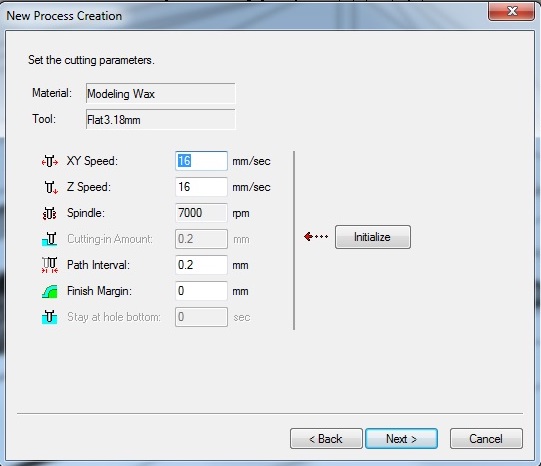Click inside the Z Speed field
The width and height of the screenshot is (541, 466).
[x=201, y=187]
